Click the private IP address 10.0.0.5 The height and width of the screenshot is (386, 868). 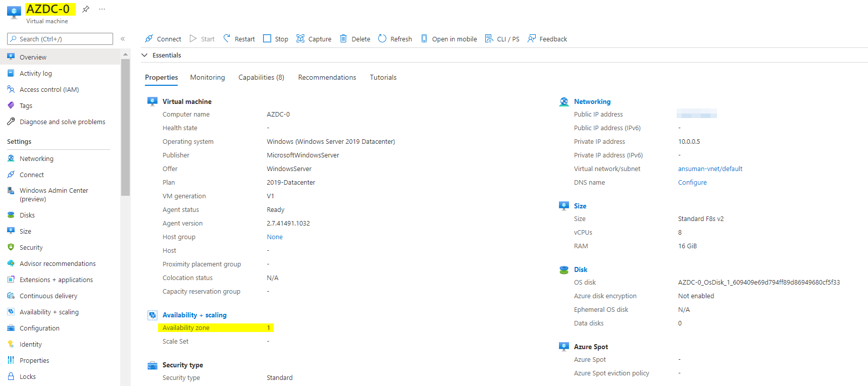(x=689, y=142)
